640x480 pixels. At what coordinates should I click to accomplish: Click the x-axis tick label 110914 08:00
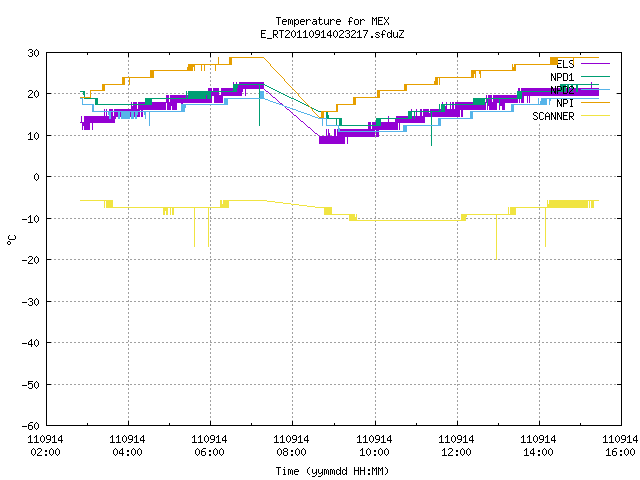click(291, 446)
